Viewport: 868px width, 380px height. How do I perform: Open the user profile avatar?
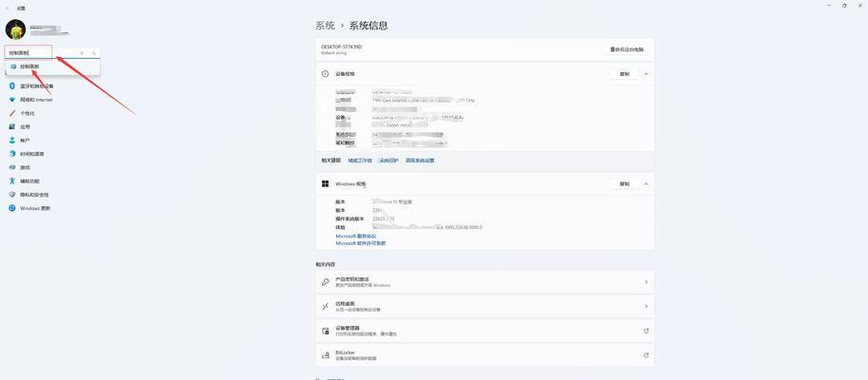pos(15,29)
